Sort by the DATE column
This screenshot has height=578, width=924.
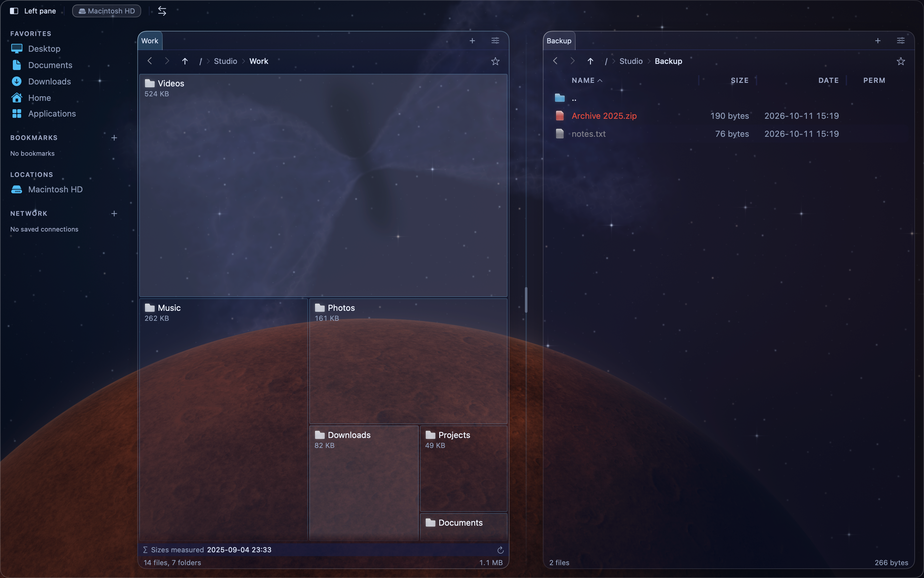[828, 80]
